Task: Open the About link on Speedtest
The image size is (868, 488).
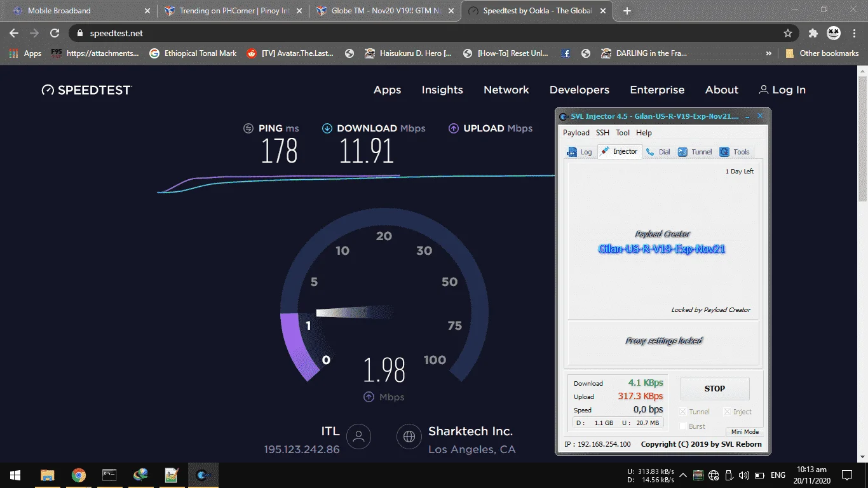Action: [x=722, y=90]
